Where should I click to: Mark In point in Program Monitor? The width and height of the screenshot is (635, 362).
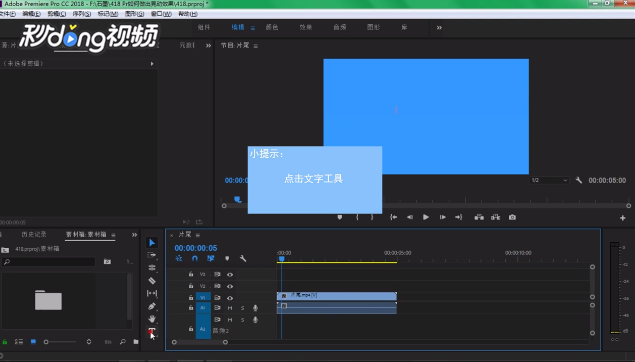pos(357,217)
